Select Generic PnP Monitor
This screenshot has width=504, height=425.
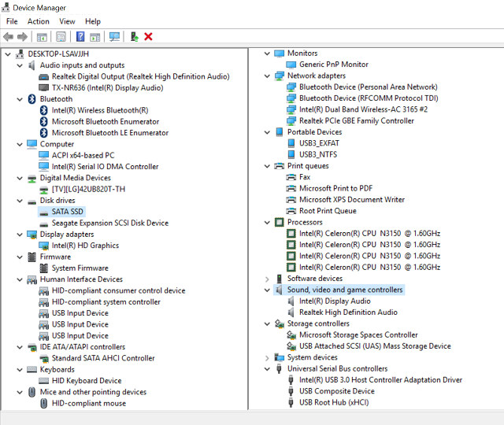[334, 65]
